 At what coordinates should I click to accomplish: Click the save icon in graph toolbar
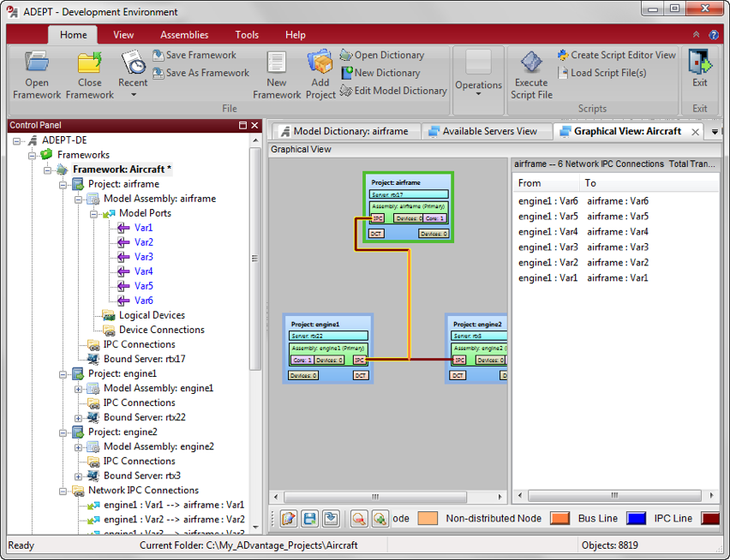click(x=309, y=519)
